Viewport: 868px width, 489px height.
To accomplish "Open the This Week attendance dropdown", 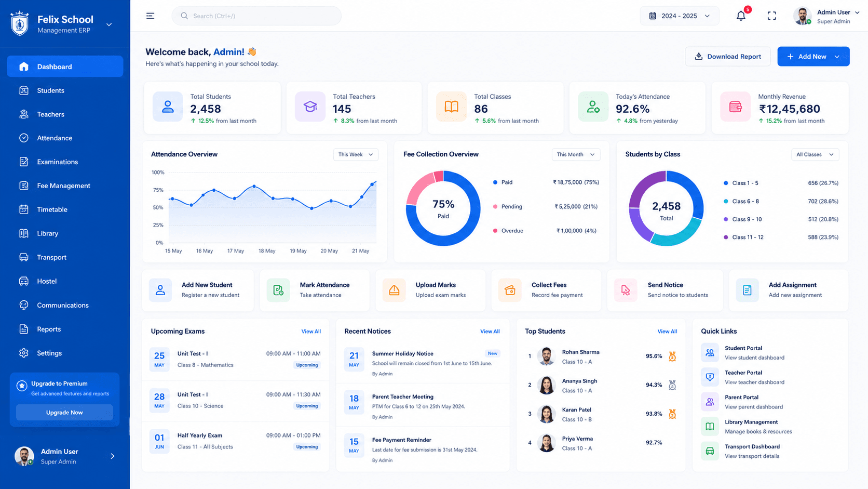I will [x=356, y=154].
